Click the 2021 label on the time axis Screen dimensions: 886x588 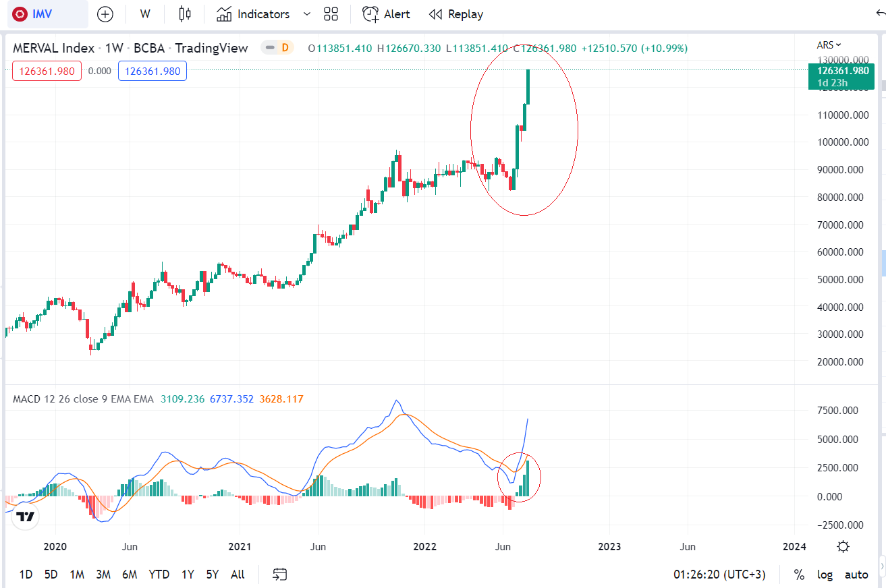pyautogui.click(x=240, y=546)
